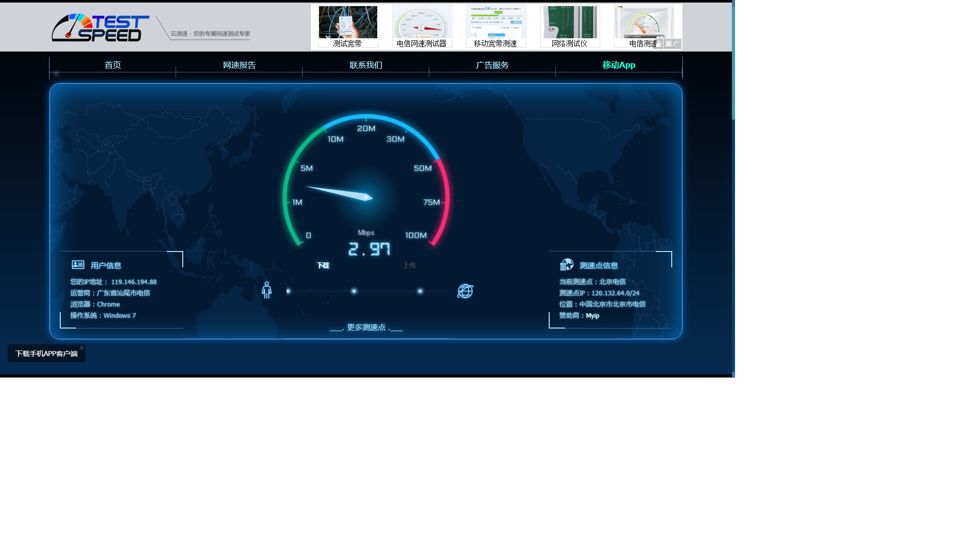This screenshot has height=551, width=980.
Task: Click the 用户信息 heading
Action: tap(106, 266)
